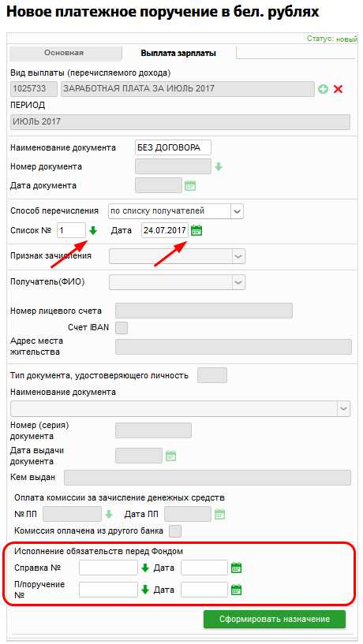
Task: Click the Сформировать назначение button
Action: (x=275, y=619)
